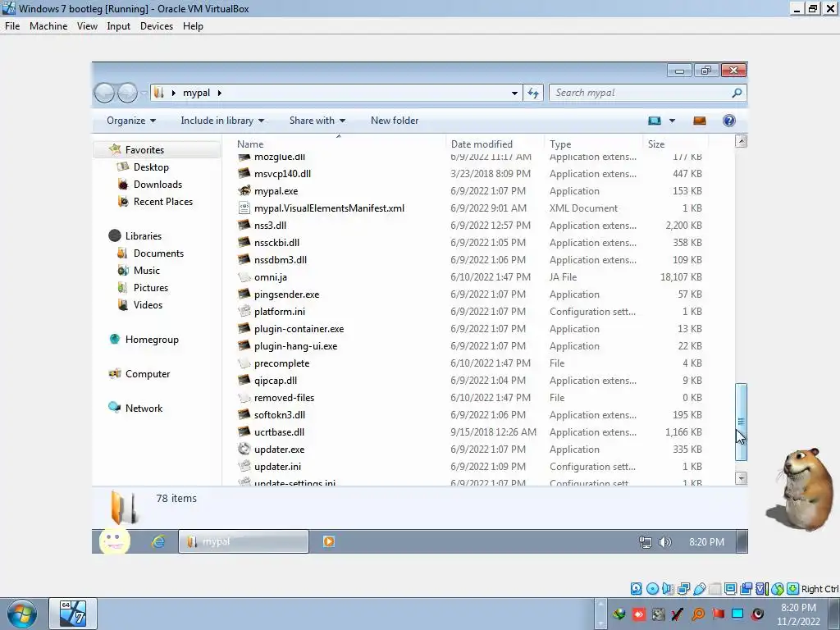This screenshot has height=630, width=840.
Task: Select the mypal.exe application icon
Action: 244,190
